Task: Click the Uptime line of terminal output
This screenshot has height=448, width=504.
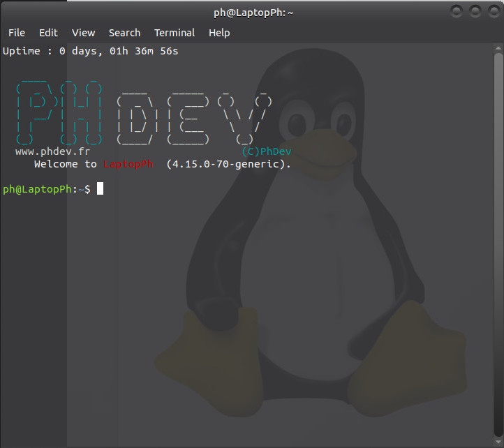Action: (x=91, y=51)
